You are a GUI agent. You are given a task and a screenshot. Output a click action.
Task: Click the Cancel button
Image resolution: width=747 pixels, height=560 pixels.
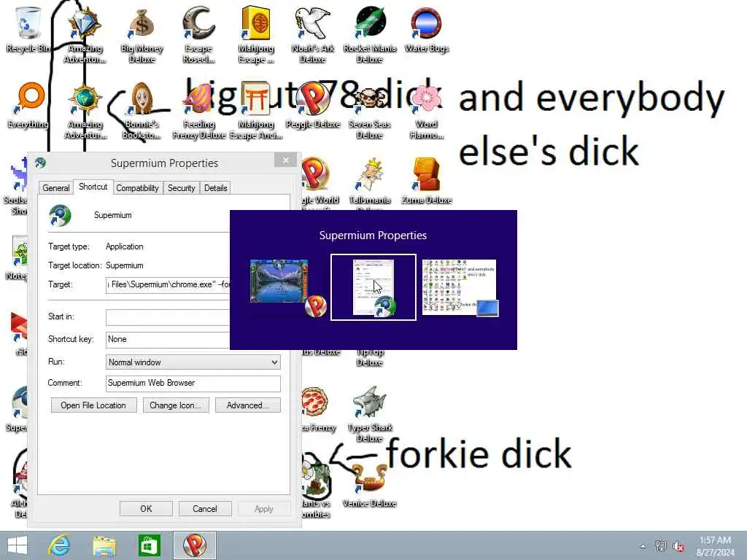pyautogui.click(x=205, y=508)
